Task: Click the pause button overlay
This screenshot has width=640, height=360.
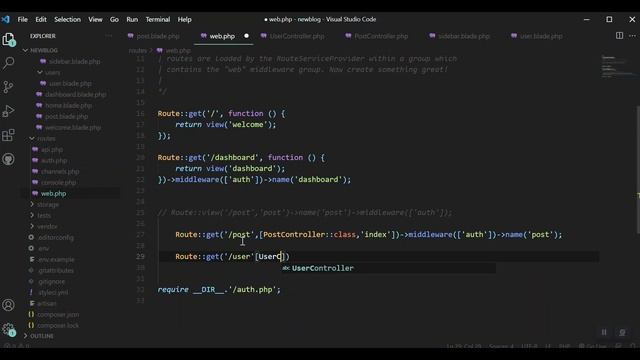Action: 604,332
